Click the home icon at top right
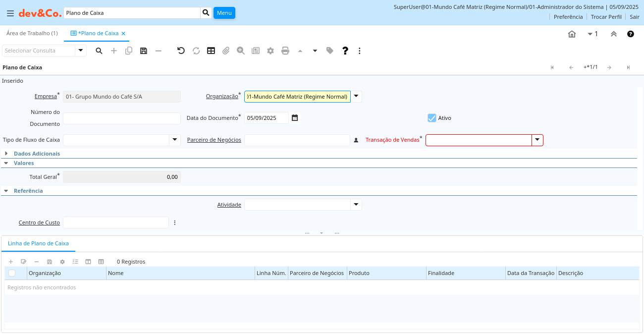Viewport: 644px width, 334px height. click(x=572, y=34)
